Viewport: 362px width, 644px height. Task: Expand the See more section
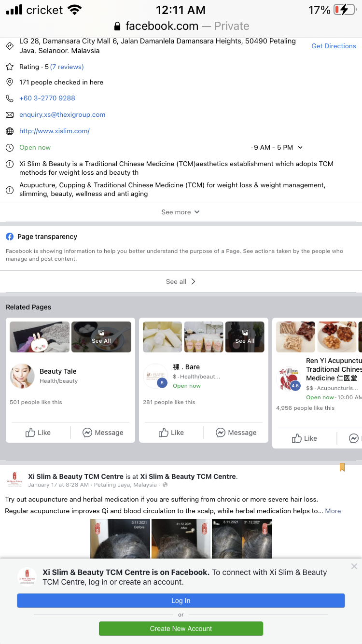coord(181,212)
